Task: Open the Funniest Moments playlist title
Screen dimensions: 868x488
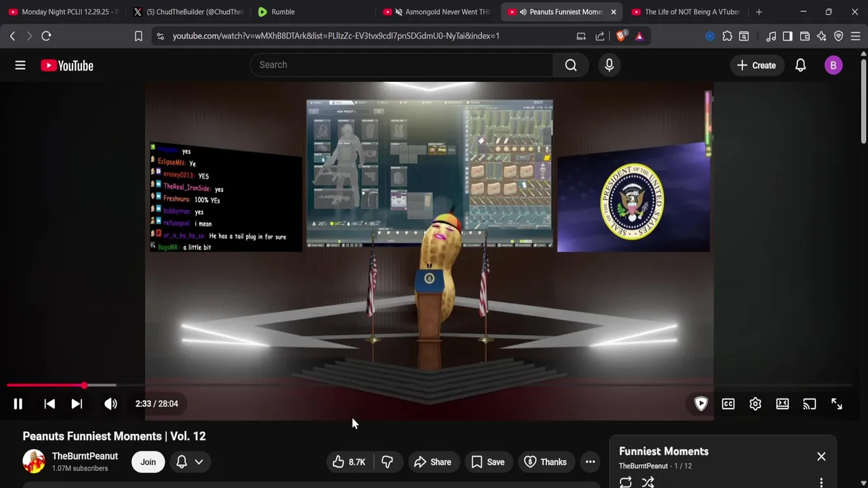Action: click(664, 451)
